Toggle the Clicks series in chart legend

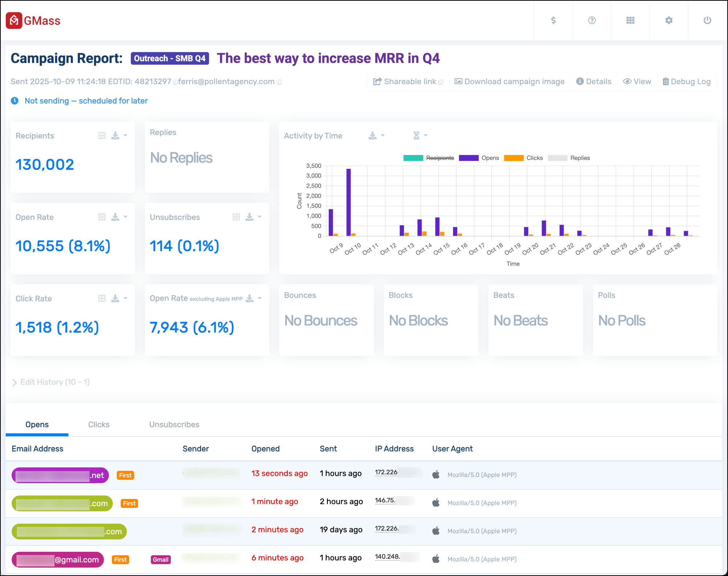tap(534, 158)
